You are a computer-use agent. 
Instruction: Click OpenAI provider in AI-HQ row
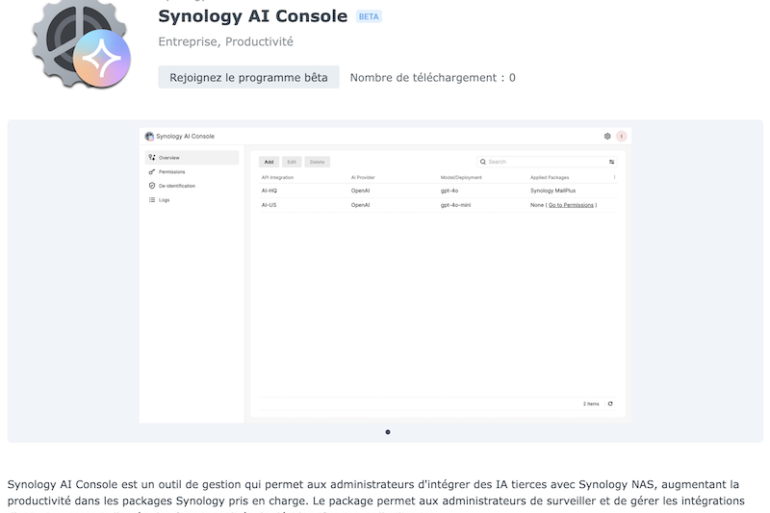point(360,190)
